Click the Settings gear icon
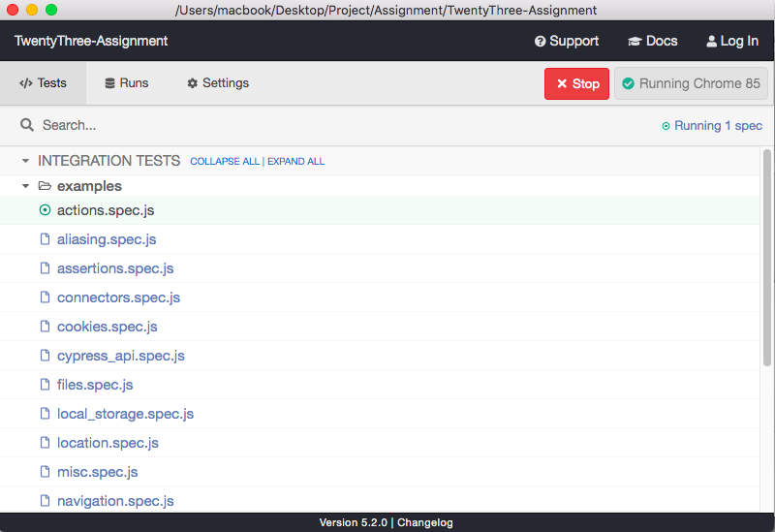The width and height of the screenshot is (775, 532). [192, 83]
